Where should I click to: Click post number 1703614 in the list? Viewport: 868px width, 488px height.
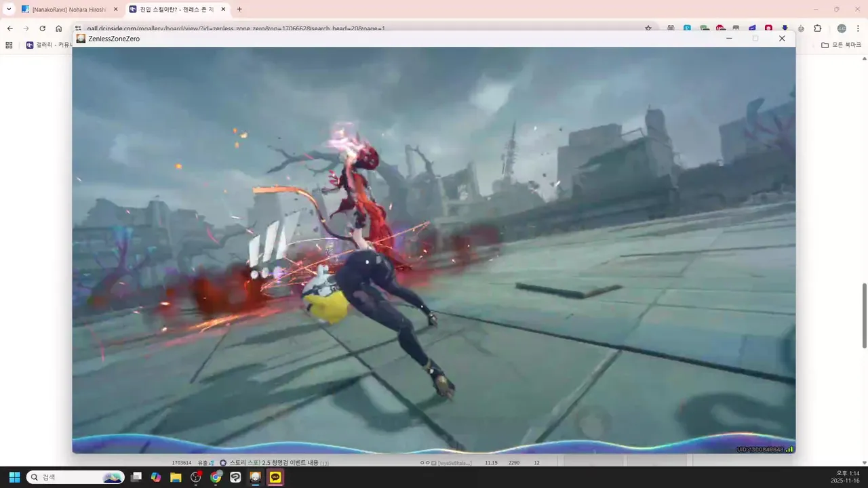pyautogui.click(x=181, y=462)
